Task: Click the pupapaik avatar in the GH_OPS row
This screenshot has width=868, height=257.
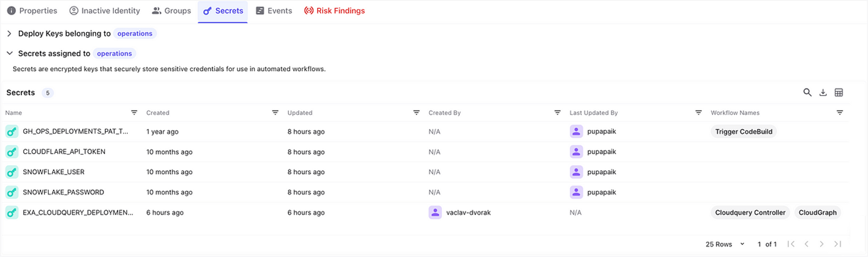Action: (x=576, y=131)
